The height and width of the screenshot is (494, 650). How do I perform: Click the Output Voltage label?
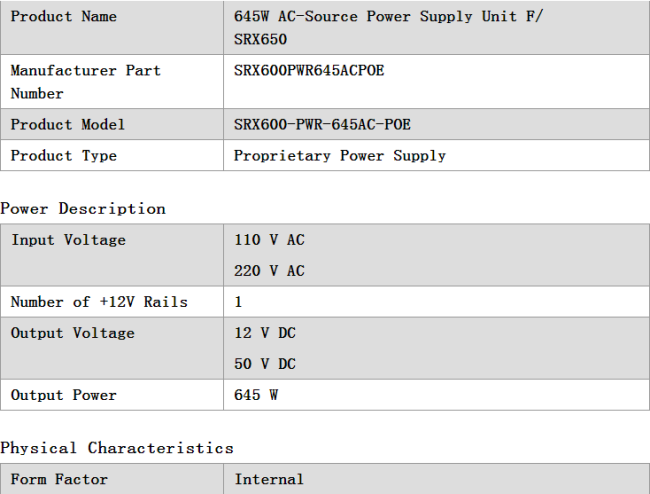[x=73, y=333]
